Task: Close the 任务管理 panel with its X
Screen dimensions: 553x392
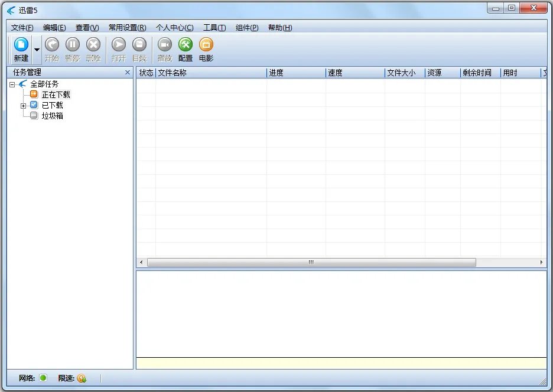Action: click(128, 72)
